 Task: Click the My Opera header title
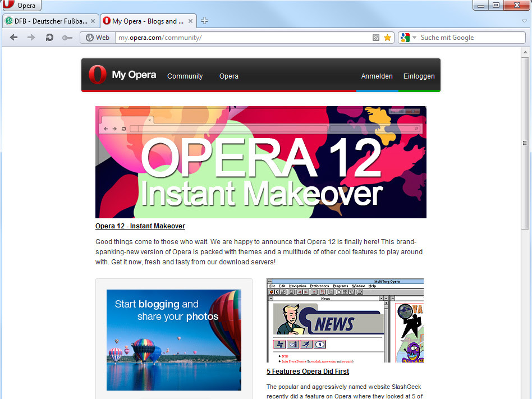pyautogui.click(x=134, y=75)
